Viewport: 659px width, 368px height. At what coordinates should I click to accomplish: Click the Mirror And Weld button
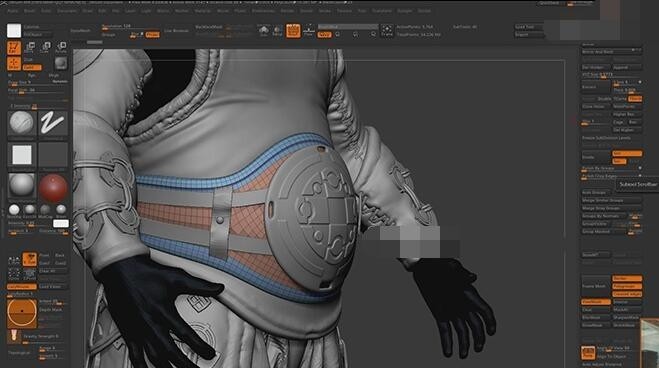pyautogui.click(x=612, y=52)
